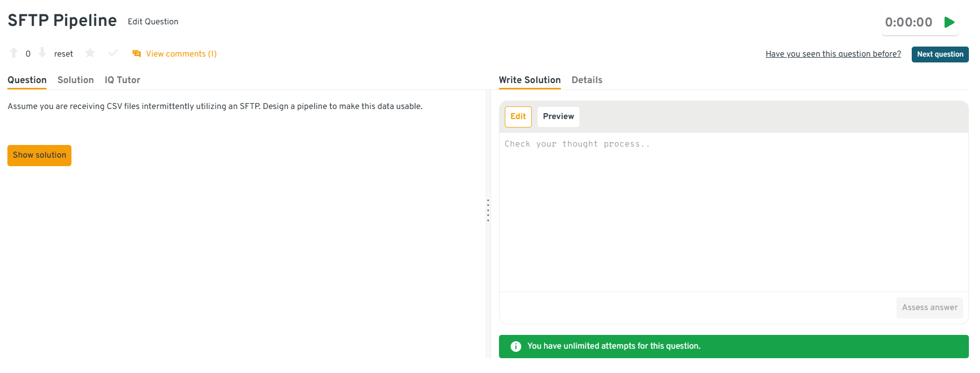Reset the vote count
This screenshot has height=373, width=980.
(x=63, y=54)
